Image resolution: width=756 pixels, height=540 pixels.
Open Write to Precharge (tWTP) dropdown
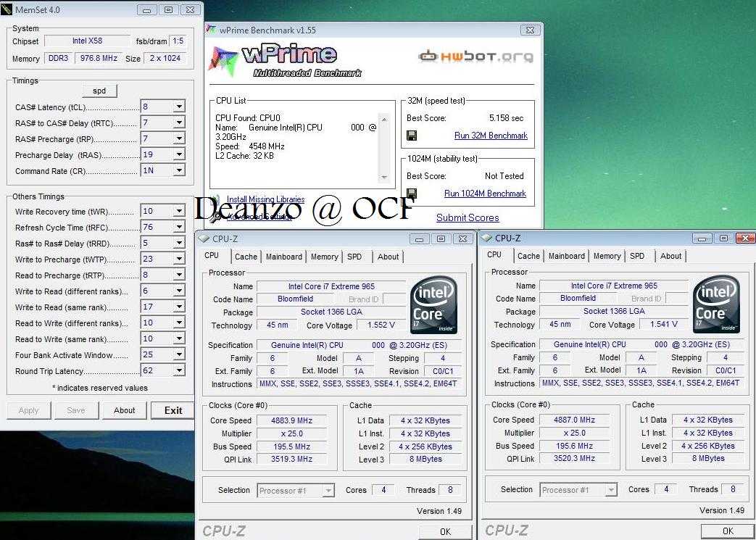(x=179, y=259)
